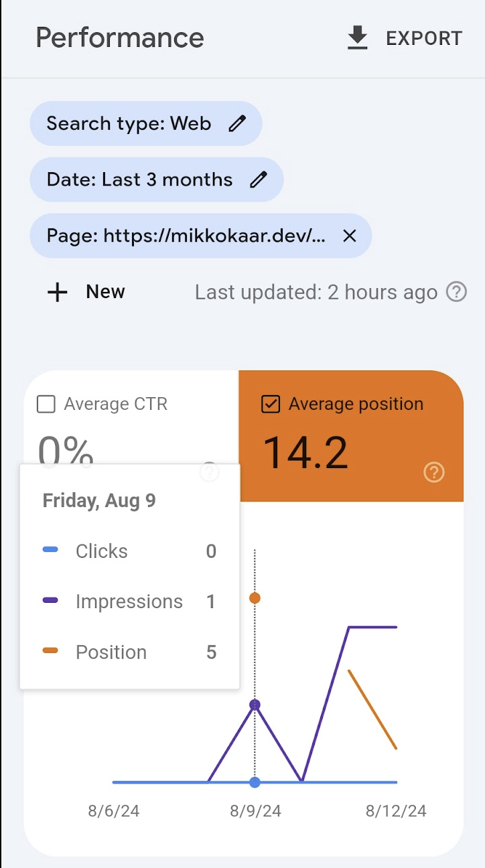Remove the Page filter with X icon
This screenshot has width=485, height=868.
pyautogui.click(x=349, y=236)
